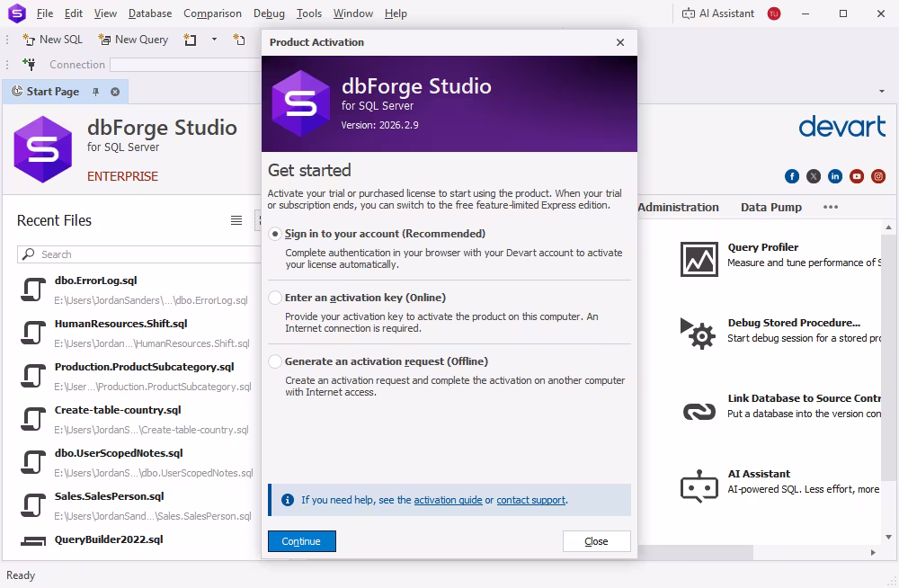Click the red TU user avatar

[x=774, y=13]
